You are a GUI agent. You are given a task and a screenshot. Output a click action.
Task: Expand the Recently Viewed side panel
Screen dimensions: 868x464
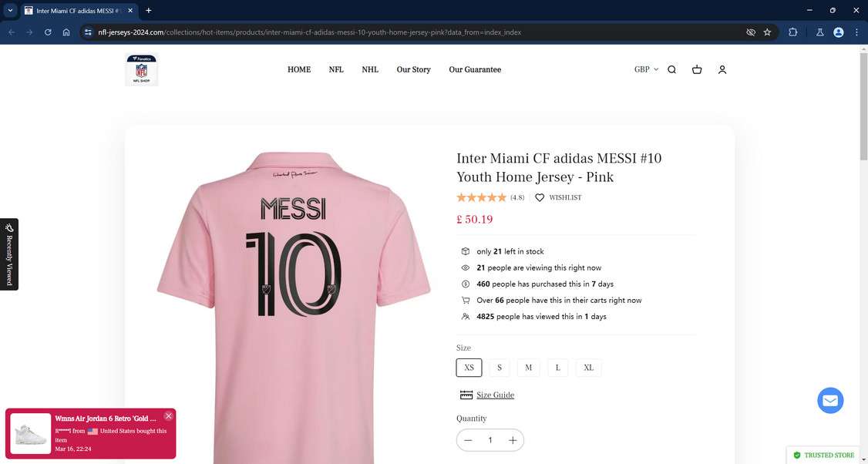click(x=9, y=254)
